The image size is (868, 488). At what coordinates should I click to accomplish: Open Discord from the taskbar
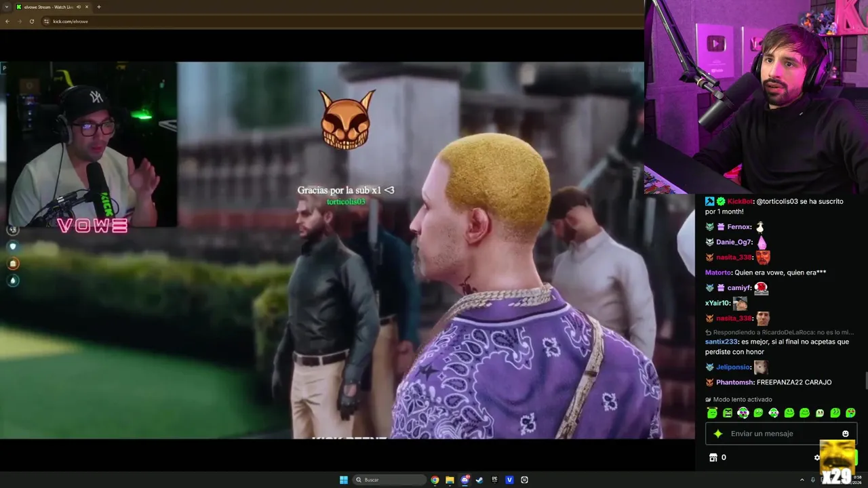(465, 480)
